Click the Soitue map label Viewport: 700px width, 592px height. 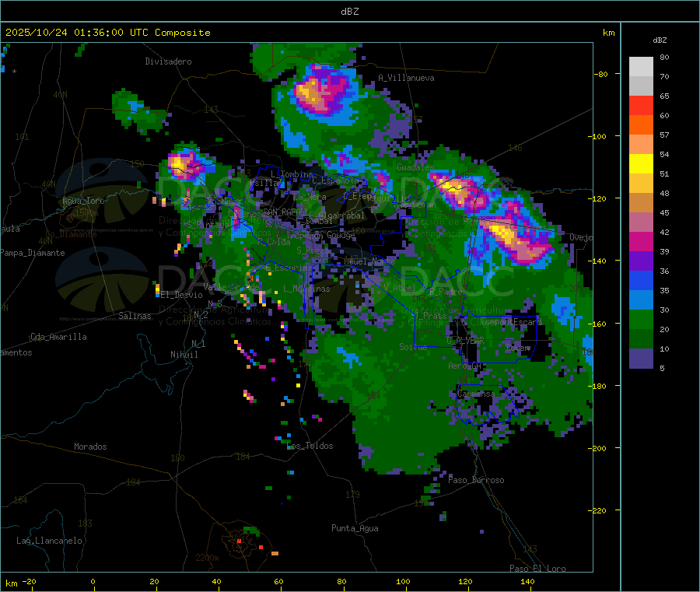[x=413, y=347]
